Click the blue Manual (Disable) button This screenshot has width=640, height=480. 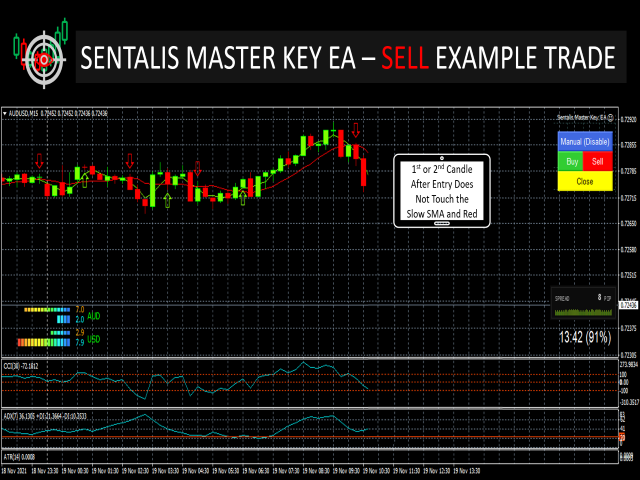(585, 142)
